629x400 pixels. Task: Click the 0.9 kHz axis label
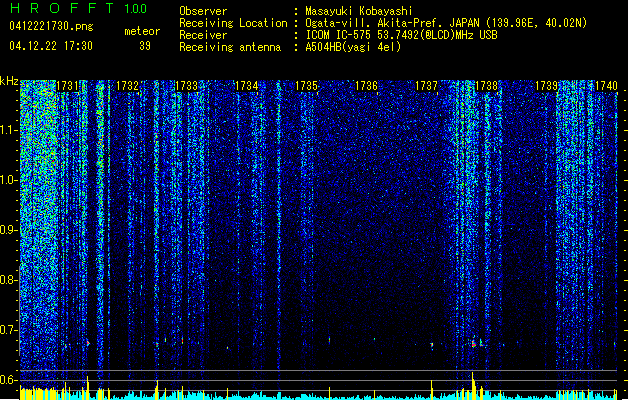tap(8, 230)
